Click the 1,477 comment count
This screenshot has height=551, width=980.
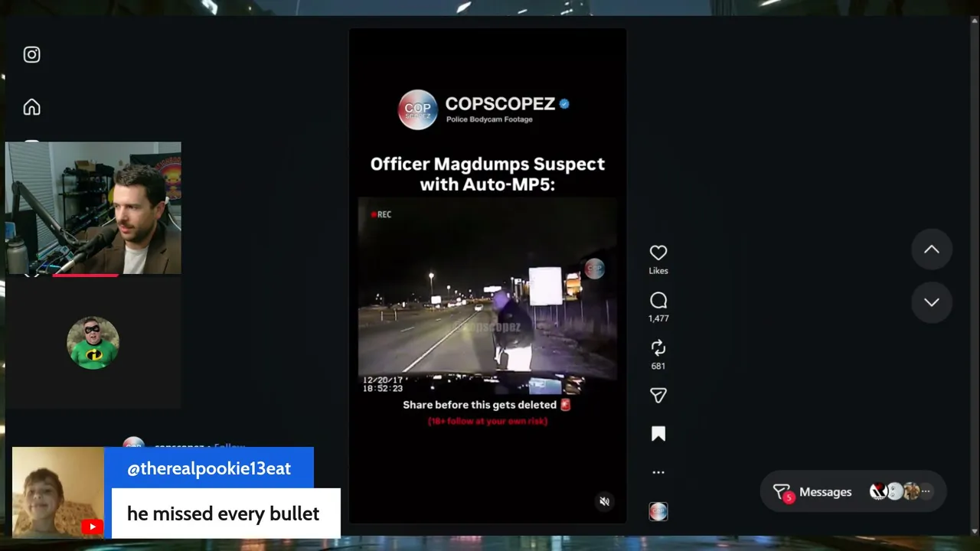coord(658,318)
